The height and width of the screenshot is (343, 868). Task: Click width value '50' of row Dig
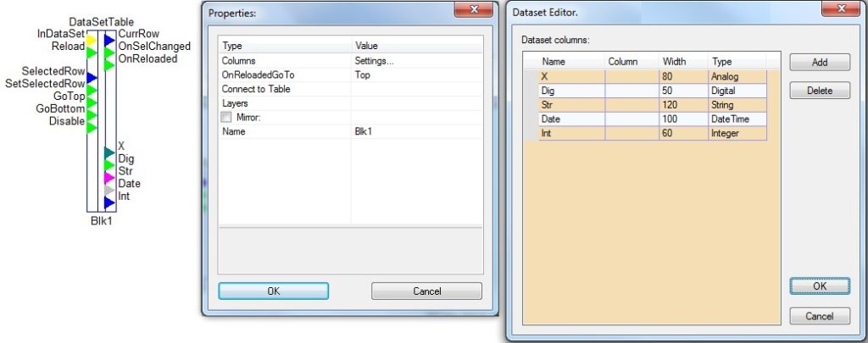[683, 91]
